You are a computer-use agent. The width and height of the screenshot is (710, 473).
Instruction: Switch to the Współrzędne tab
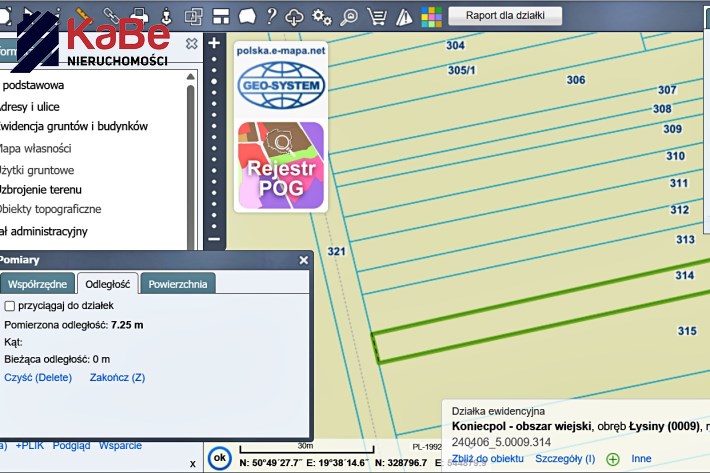[37, 284]
